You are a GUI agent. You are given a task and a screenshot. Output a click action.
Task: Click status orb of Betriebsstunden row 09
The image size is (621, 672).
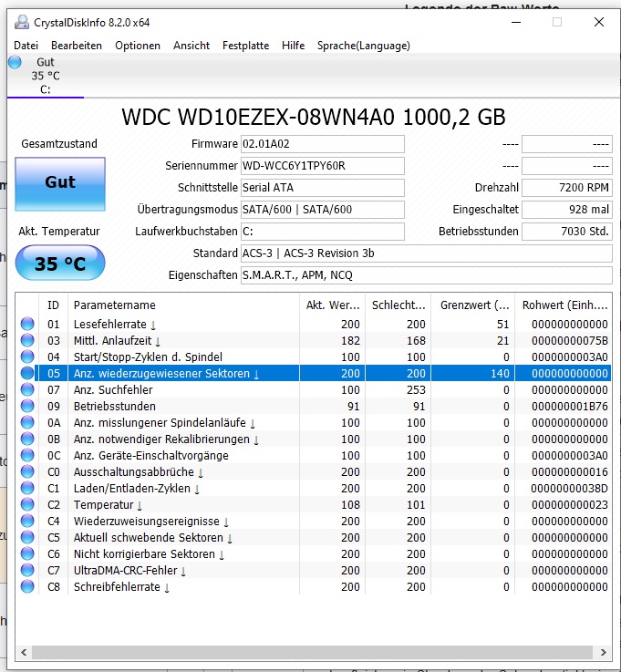coord(27,406)
